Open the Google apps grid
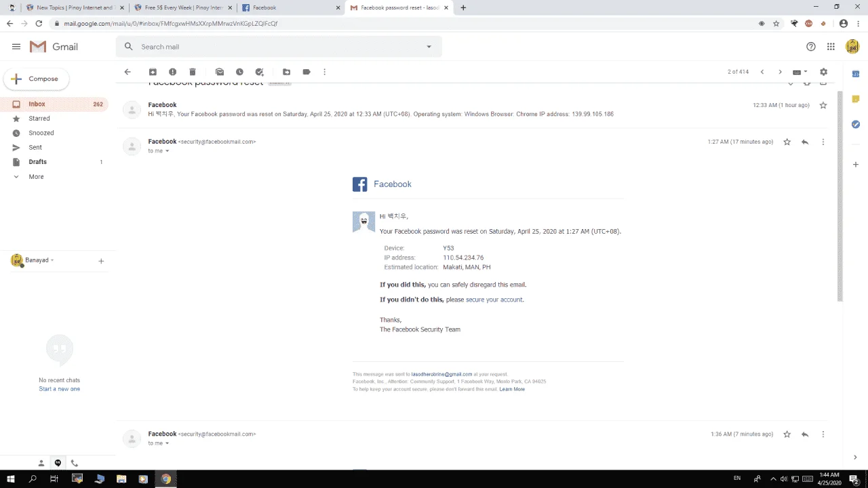The height and width of the screenshot is (488, 868). click(x=831, y=47)
